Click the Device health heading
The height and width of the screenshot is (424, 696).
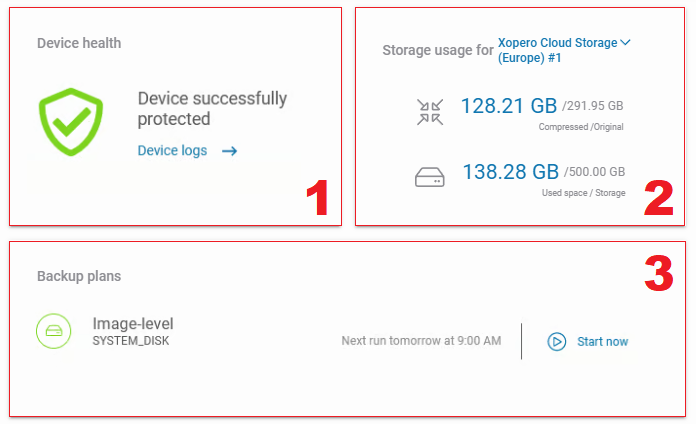click(x=79, y=43)
